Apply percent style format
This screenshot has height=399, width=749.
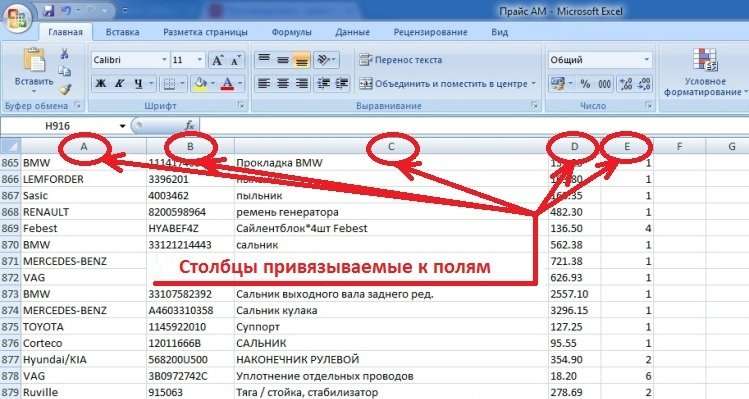click(585, 84)
